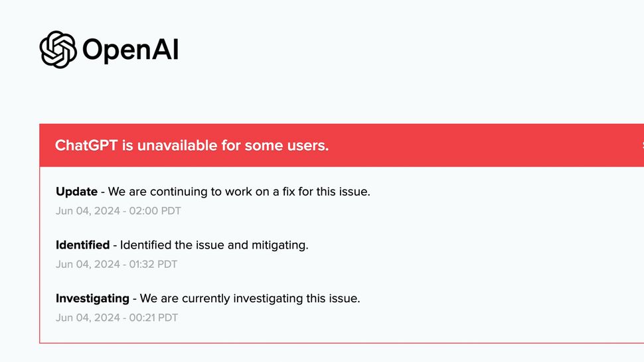Select the bold "Update" status label
Viewport: 644px width, 362px height.
coord(76,192)
